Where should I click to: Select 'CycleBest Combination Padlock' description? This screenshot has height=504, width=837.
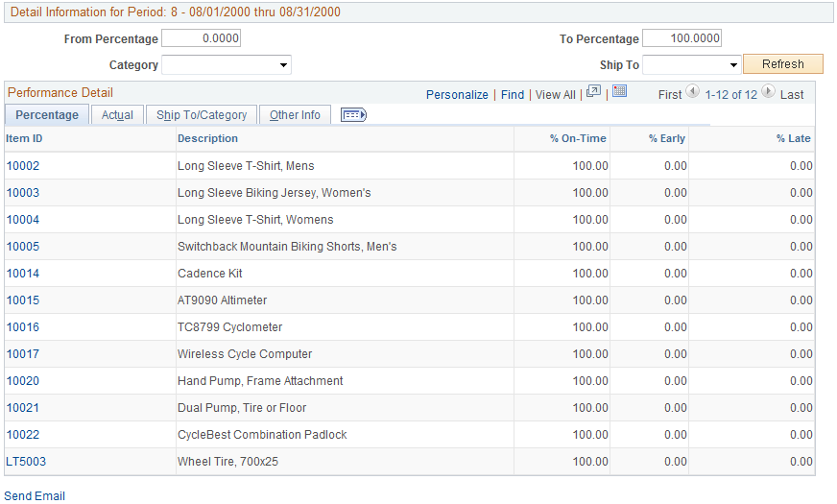[262, 435]
